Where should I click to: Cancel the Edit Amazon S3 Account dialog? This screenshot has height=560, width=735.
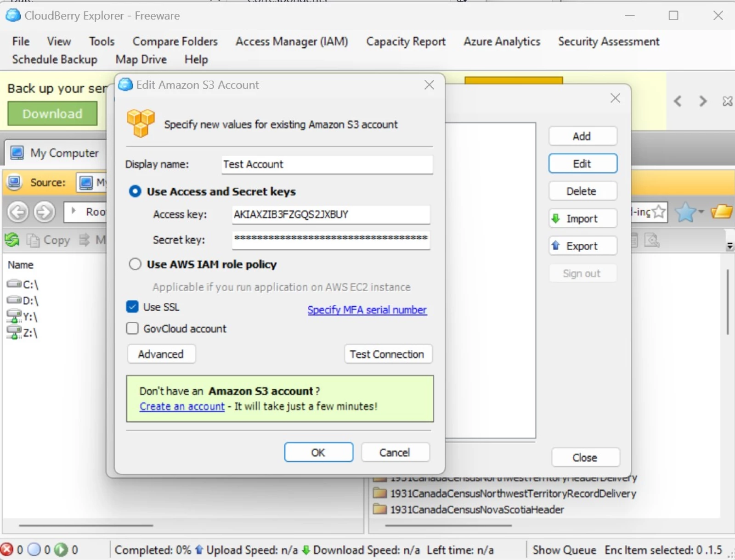(x=395, y=452)
